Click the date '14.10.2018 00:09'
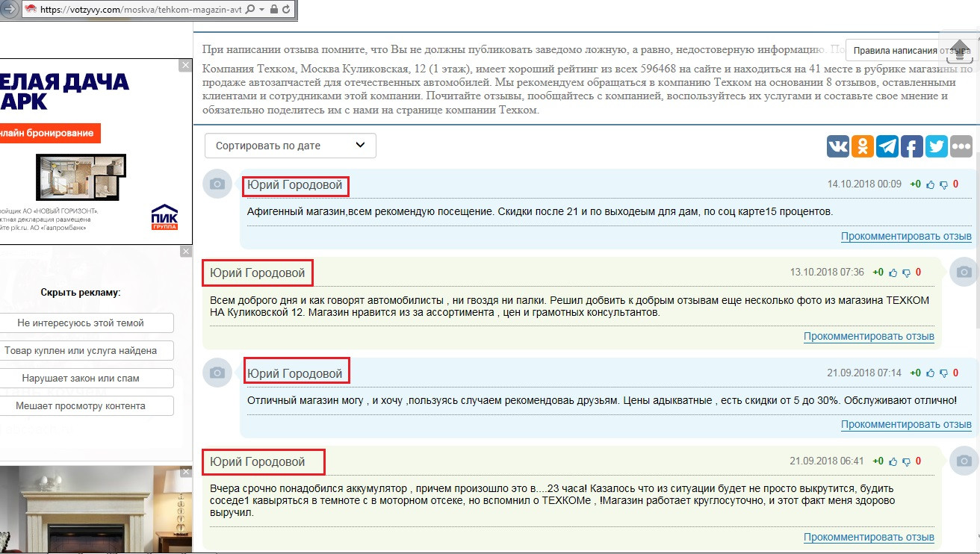Screen dimensions: 980x554 [x=864, y=184]
